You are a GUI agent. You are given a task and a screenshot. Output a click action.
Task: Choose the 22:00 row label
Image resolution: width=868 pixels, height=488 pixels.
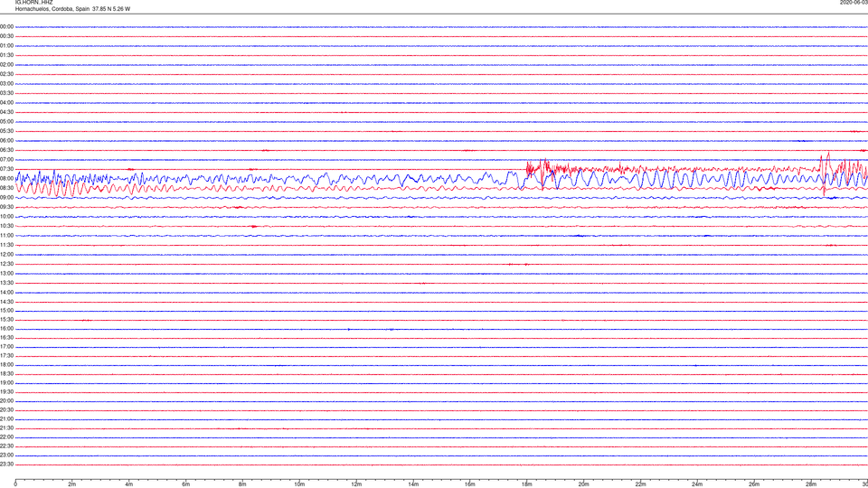tap(6, 437)
